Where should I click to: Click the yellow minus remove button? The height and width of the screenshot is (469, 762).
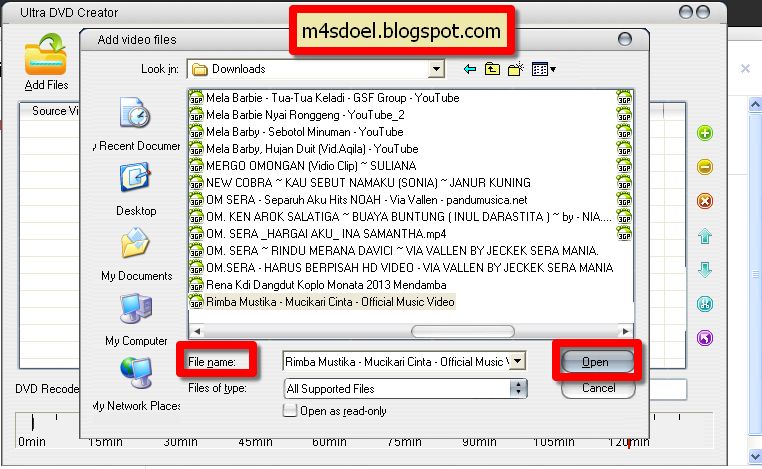(x=705, y=167)
